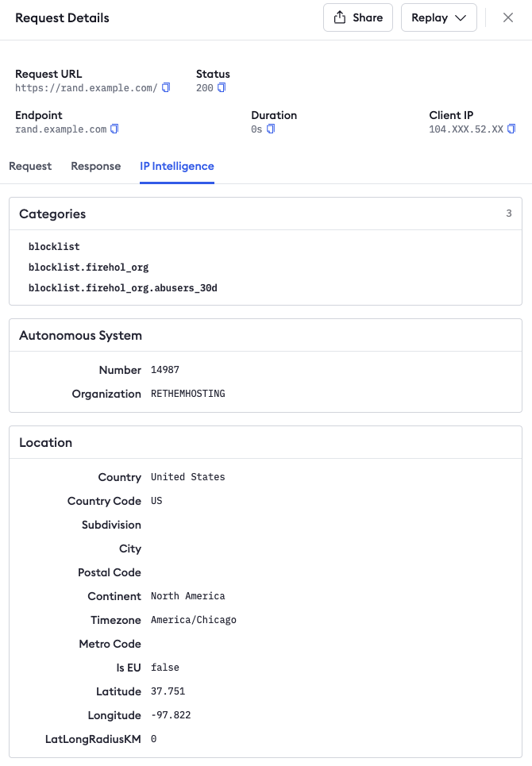This screenshot has height=766, width=532.
Task: Switch to the Request tab
Action: pyautogui.click(x=30, y=166)
